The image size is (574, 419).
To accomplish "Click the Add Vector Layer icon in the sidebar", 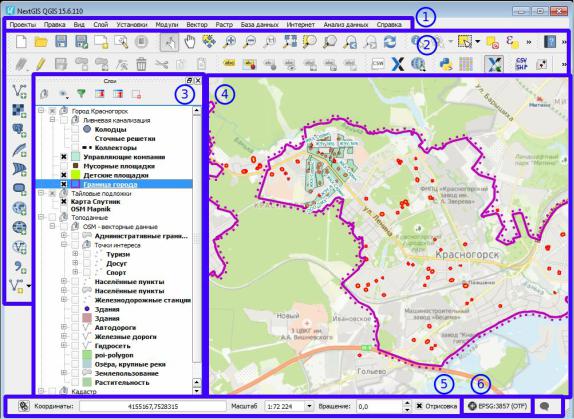I will pos(19,91).
